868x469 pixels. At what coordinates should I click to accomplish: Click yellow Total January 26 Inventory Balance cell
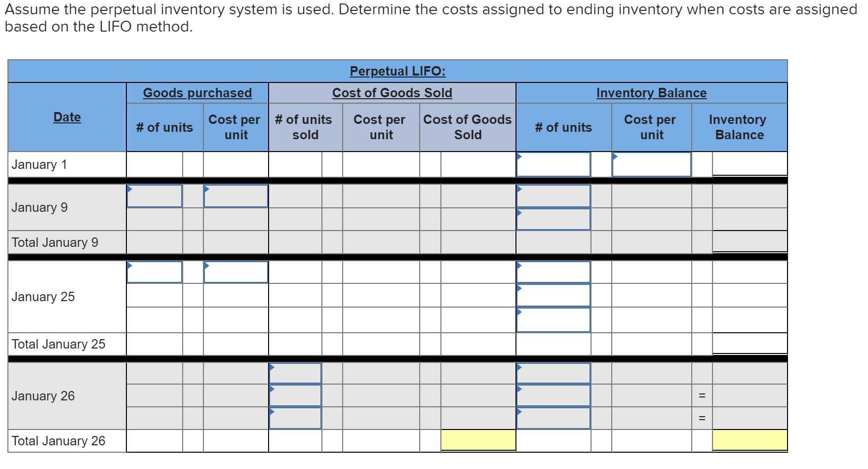750,440
